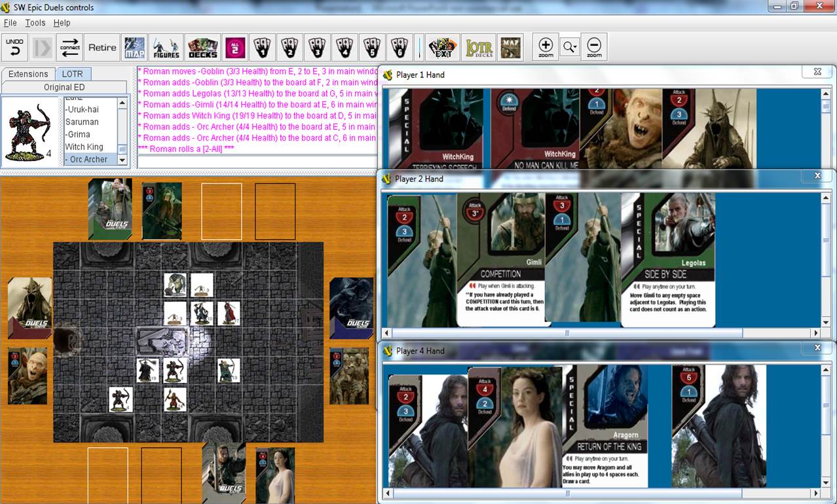Click the Witch King Duels deck left of board

(29, 308)
